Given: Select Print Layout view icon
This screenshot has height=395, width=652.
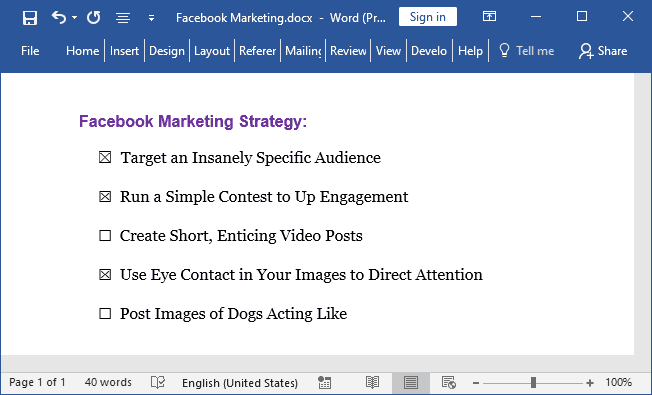Looking at the screenshot, I should click(411, 382).
